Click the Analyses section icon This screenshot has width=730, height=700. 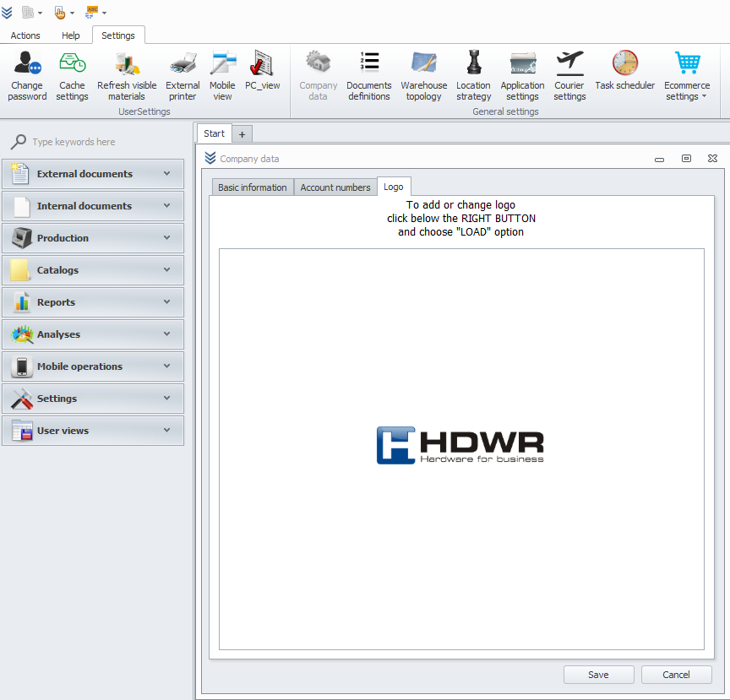coord(22,334)
